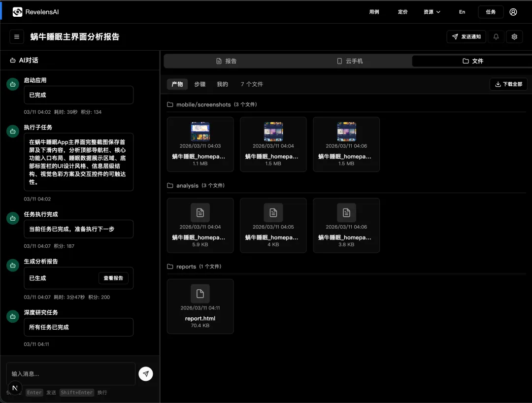This screenshot has height=403, width=532.
Task: Click the robot avatar beside 任务执行完成
Action: (x=13, y=218)
